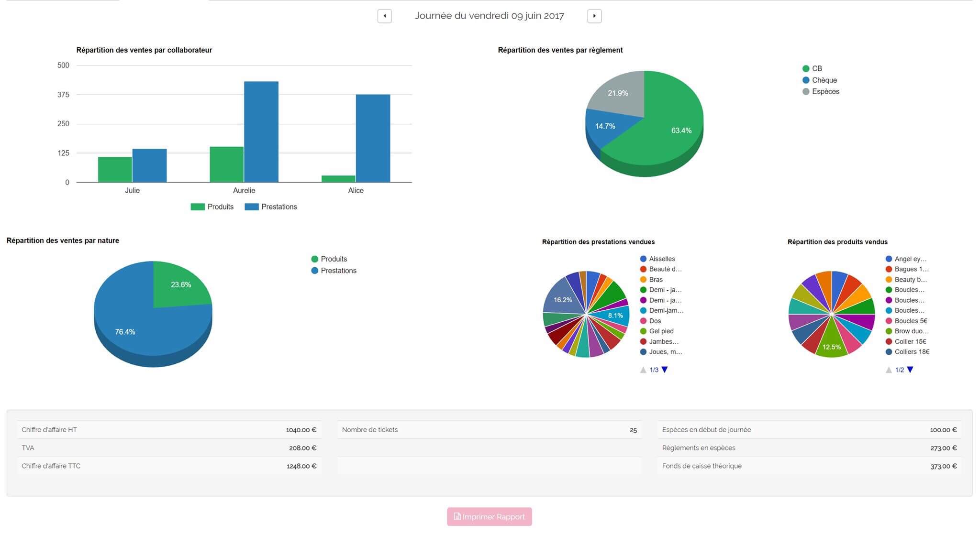The image size is (980, 535).
Task: Click Alice's green Produits bar
Action: click(x=338, y=179)
